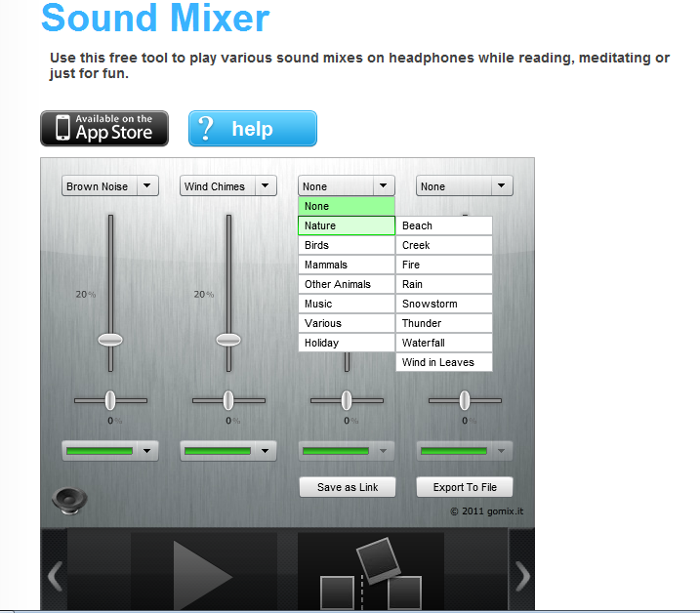Open the fourth channel None dropdown

coord(465,185)
